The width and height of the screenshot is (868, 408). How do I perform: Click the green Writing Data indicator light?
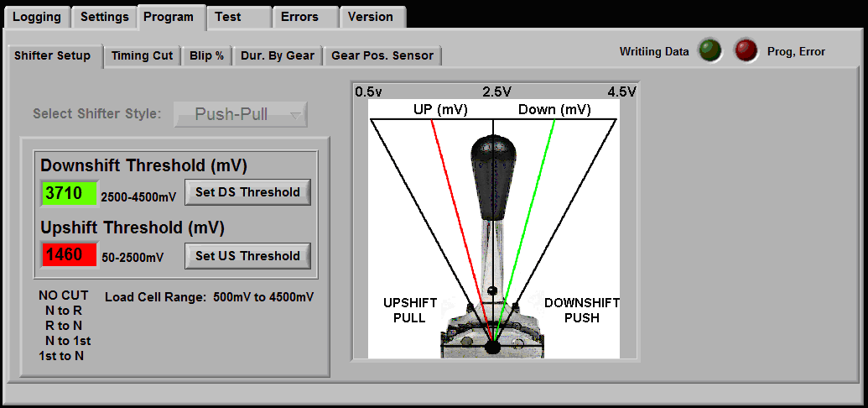pos(710,51)
